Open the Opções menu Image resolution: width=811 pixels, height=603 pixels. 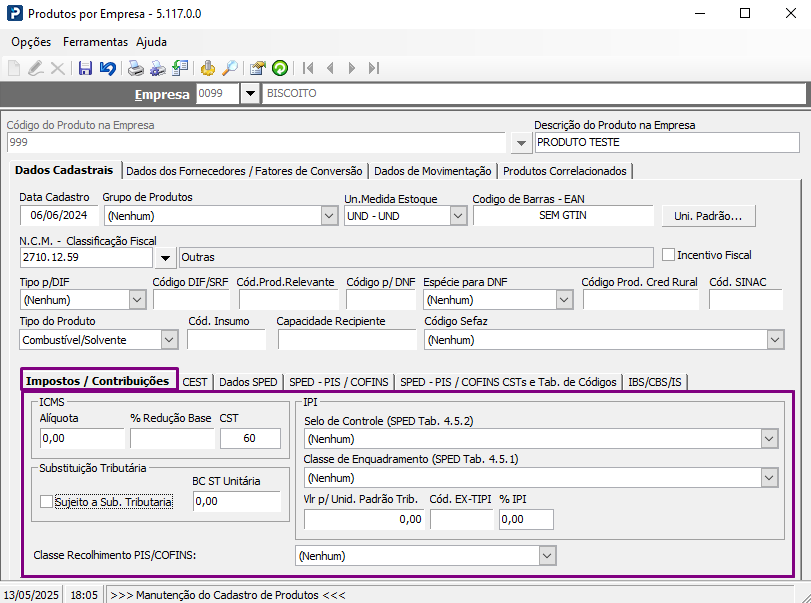pos(31,42)
